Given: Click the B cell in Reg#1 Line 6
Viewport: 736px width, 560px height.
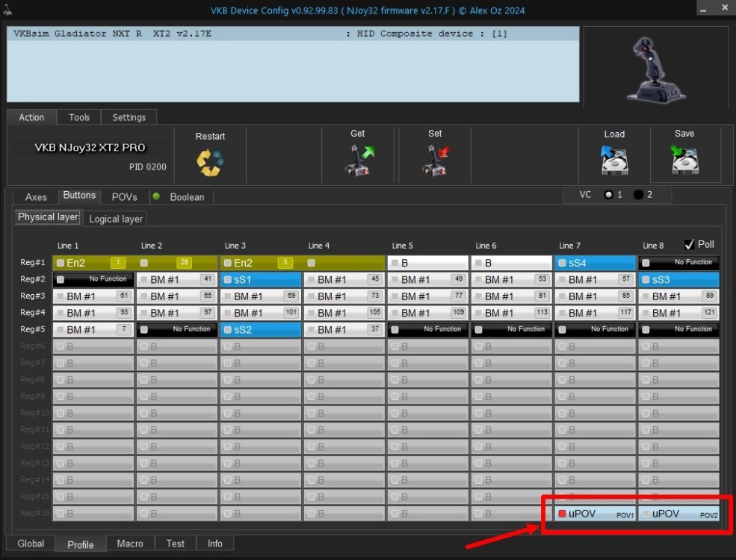Looking at the screenshot, I should [511, 263].
